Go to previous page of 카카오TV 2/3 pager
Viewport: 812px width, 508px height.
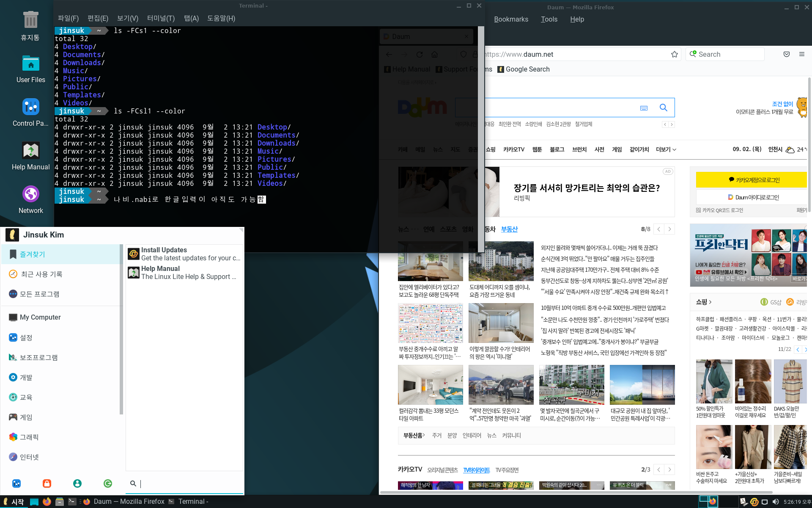658,469
